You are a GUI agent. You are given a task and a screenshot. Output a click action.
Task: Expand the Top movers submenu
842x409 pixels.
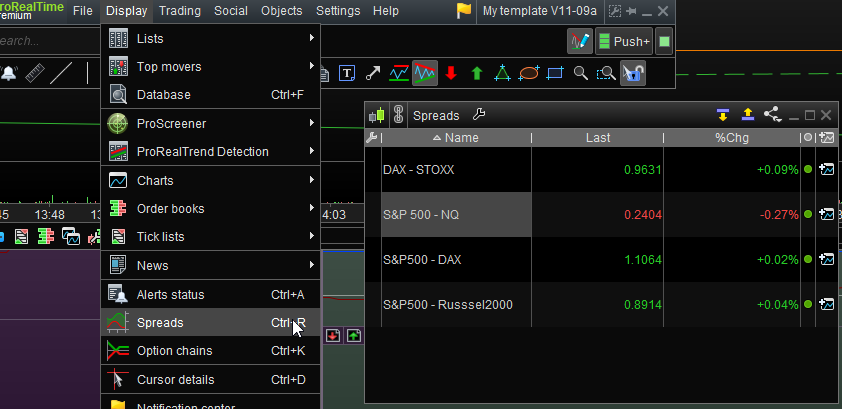pos(210,67)
